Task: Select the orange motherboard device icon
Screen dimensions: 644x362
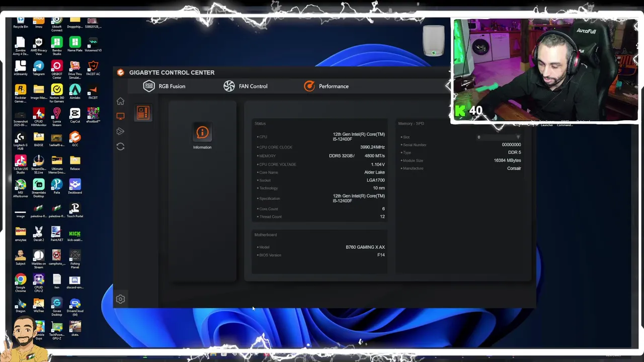Action: click(x=143, y=113)
